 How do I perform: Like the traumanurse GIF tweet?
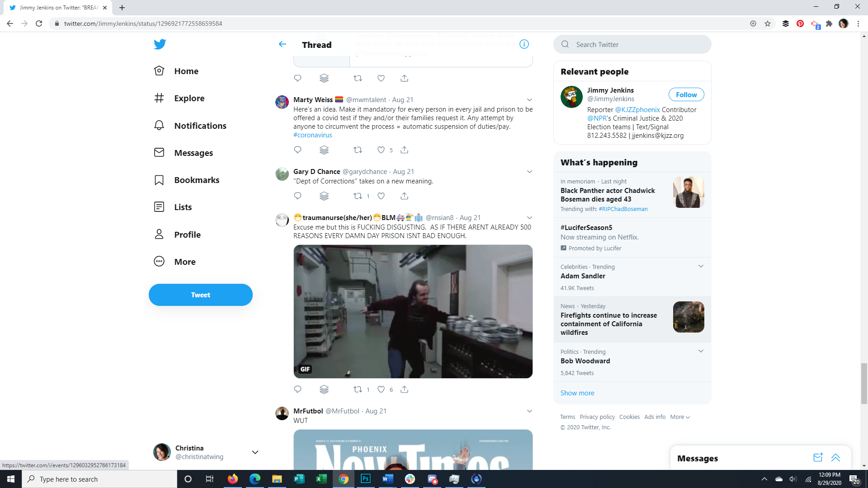[x=381, y=389]
